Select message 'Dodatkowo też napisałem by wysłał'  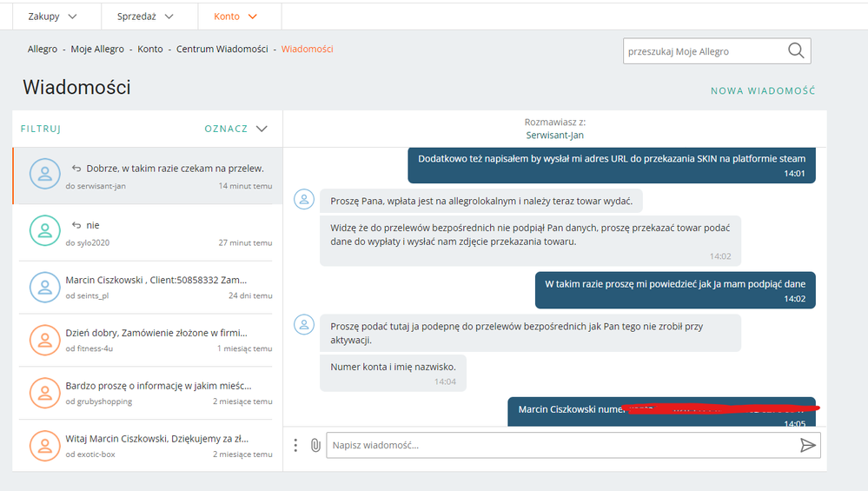point(611,165)
